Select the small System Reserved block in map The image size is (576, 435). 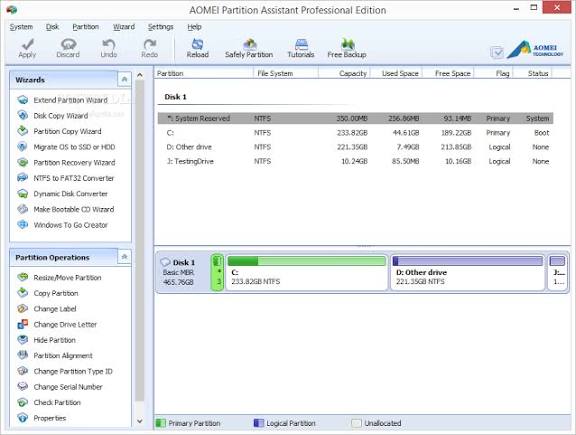pos(217,272)
